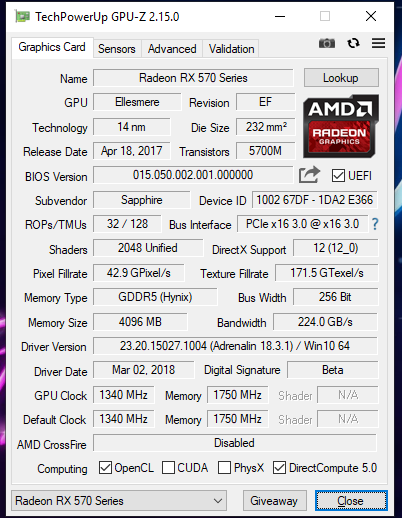Image resolution: width=402 pixels, height=518 pixels.
Task: Go to the Validation tab
Action: pos(231,49)
